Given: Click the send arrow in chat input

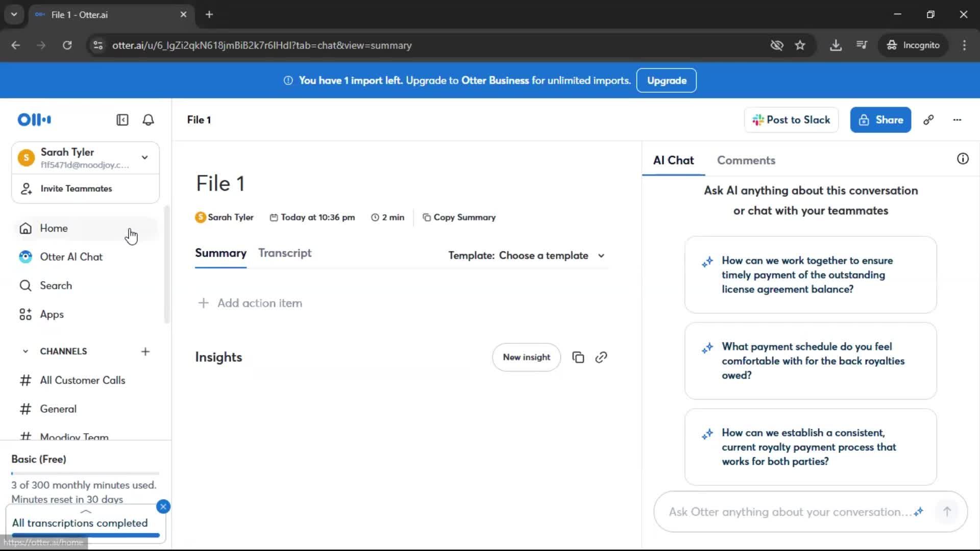Looking at the screenshot, I should coord(947,512).
